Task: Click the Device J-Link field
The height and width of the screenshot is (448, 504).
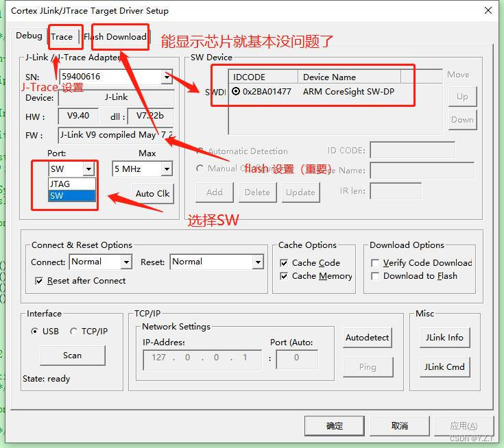Action: pyautogui.click(x=116, y=98)
